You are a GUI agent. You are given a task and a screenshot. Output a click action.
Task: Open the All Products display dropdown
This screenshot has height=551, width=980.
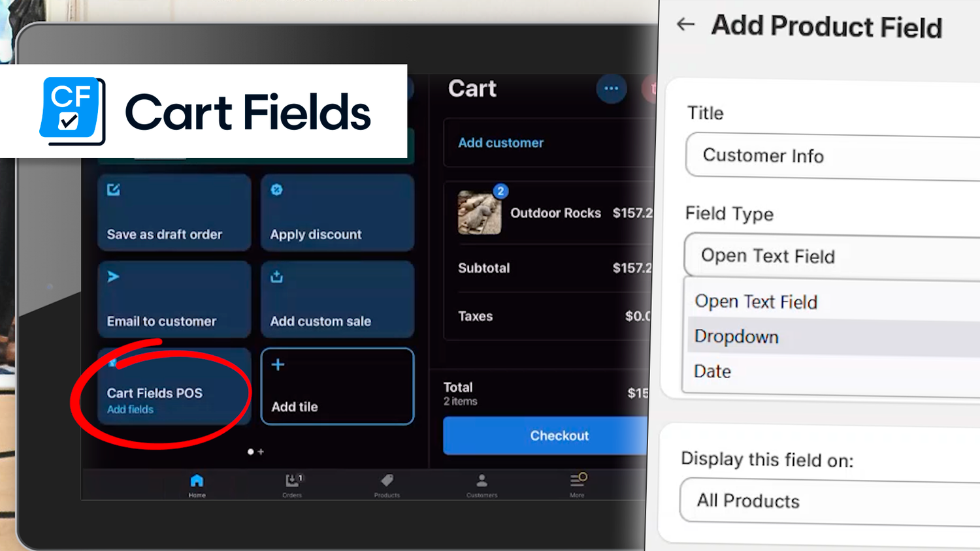click(x=830, y=501)
